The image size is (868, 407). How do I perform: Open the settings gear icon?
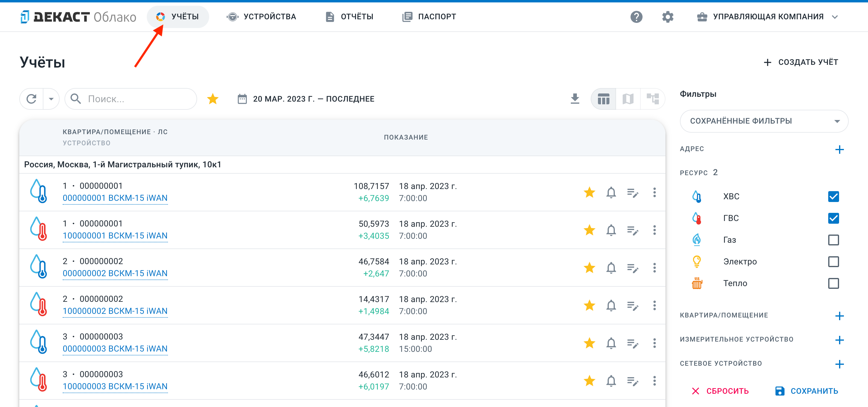tap(668, 17)
